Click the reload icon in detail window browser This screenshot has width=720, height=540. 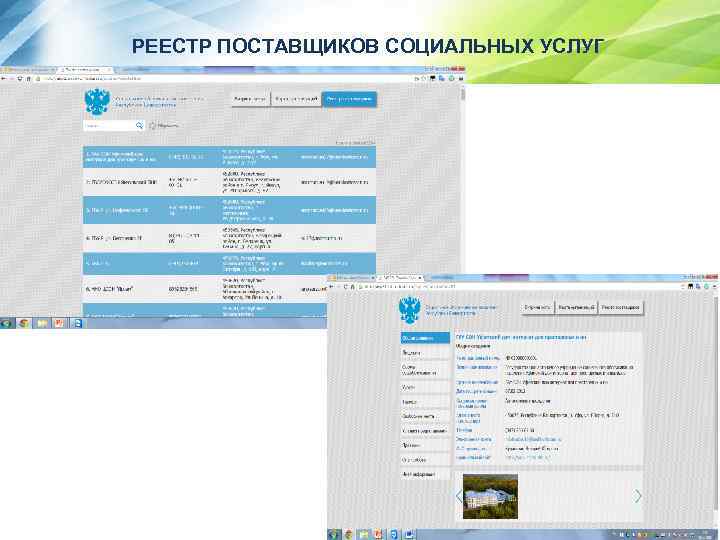(x=345, y=287)
